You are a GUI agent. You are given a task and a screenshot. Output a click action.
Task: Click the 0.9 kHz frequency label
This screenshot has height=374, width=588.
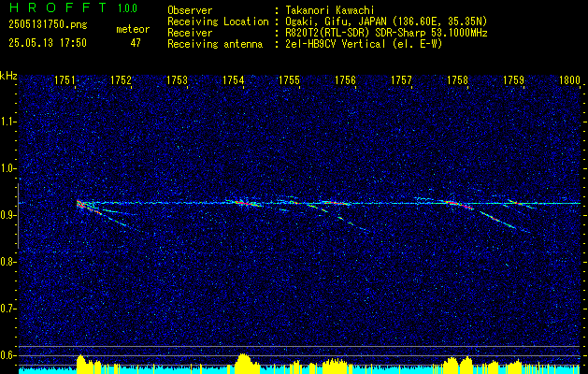(7, 215)
